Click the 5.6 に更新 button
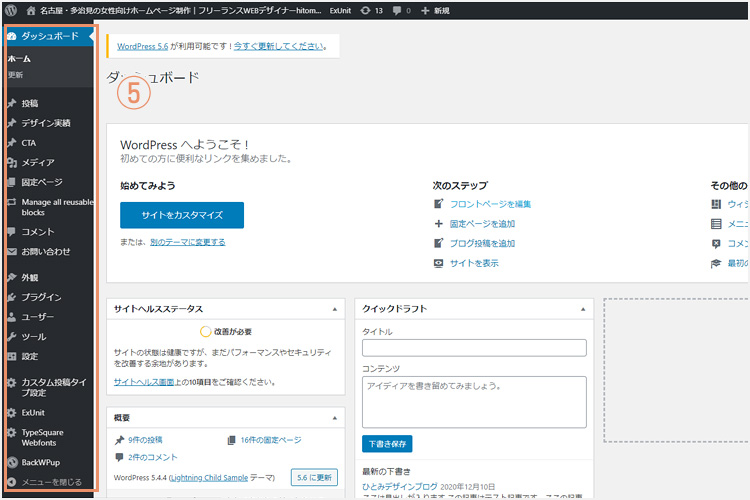This screenshot has width=750, height=500. click(x=314, y=478)
